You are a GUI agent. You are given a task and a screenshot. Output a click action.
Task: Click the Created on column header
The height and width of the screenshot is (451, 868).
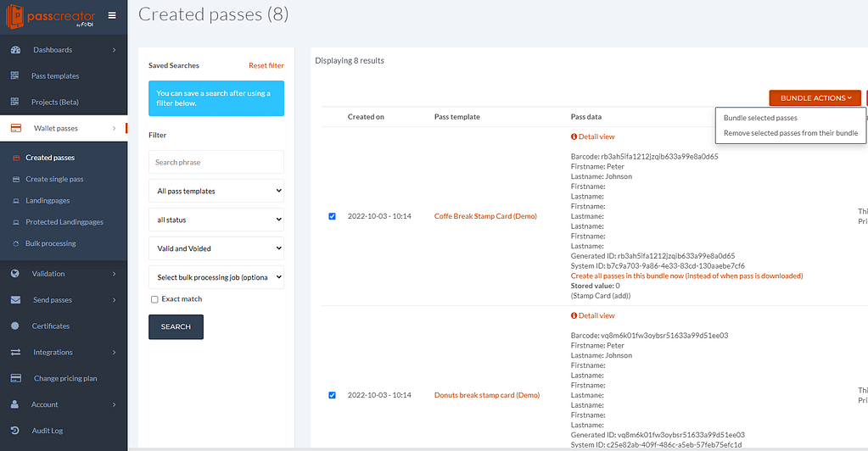366,117
